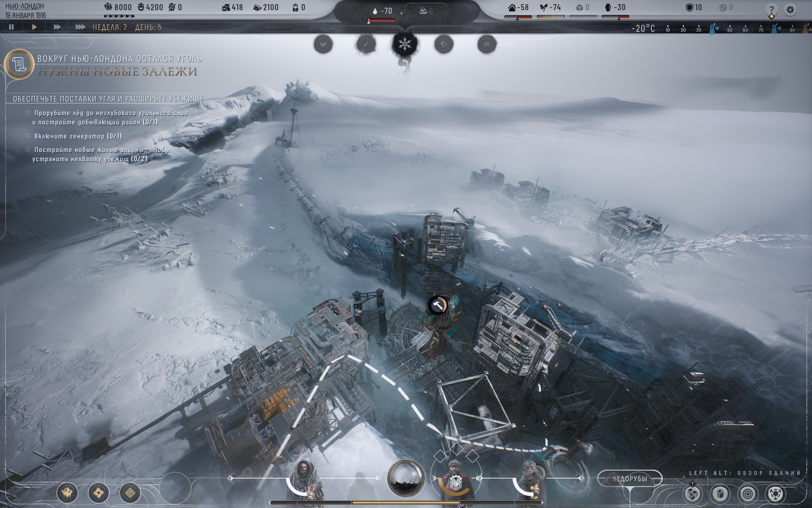Select the build hub concentric-square icon

[130, 493]
